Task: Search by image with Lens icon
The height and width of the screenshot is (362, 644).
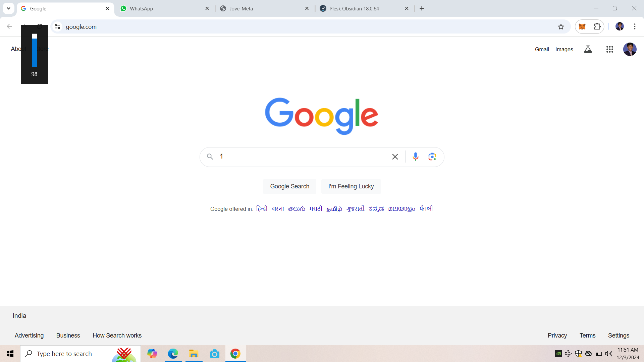Action: click(x=432, y=157)
